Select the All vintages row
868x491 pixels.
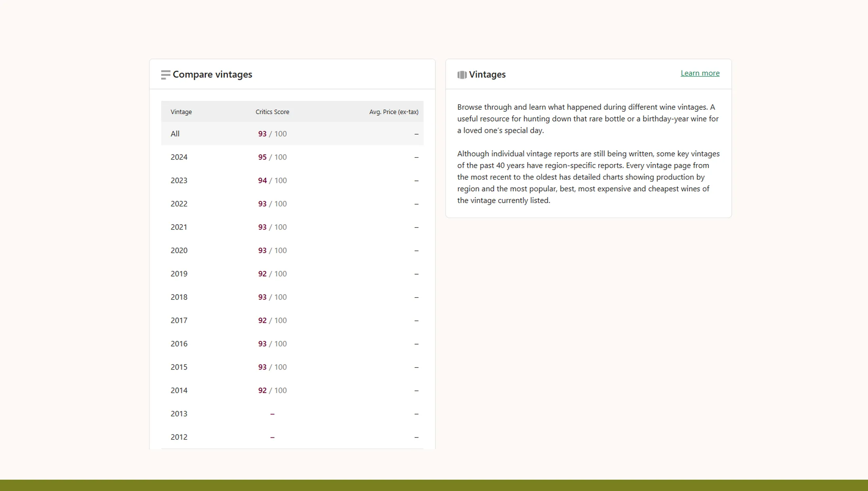(292, 134)
